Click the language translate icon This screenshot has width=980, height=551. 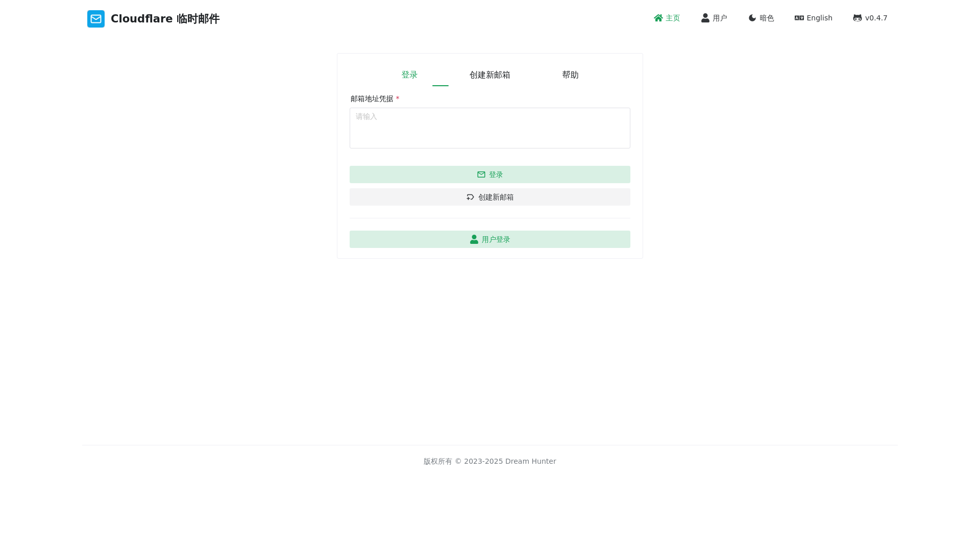coord(799,18)
